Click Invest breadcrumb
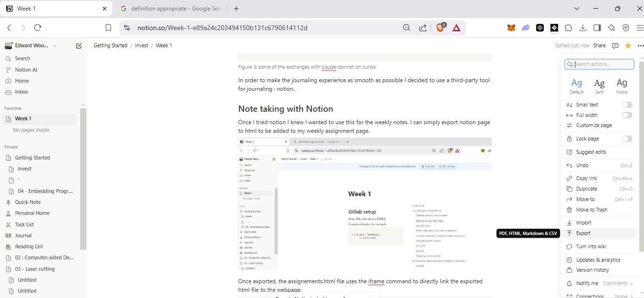644x298 pixels. pos(142,45)
